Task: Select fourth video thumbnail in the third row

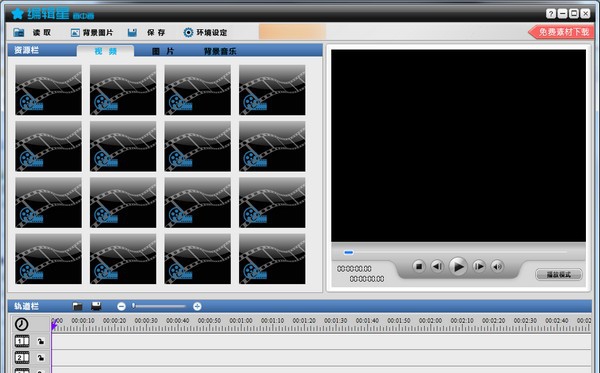Action: (272, 203)
